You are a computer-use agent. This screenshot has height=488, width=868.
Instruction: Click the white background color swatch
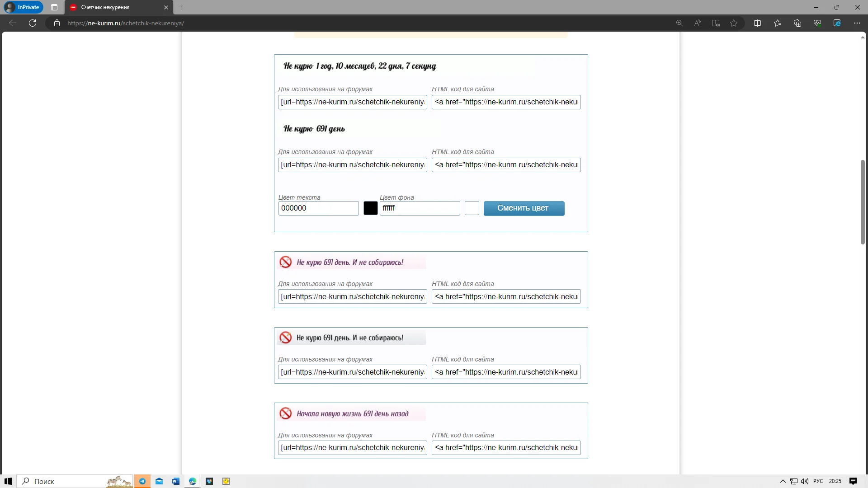point(472,208)
